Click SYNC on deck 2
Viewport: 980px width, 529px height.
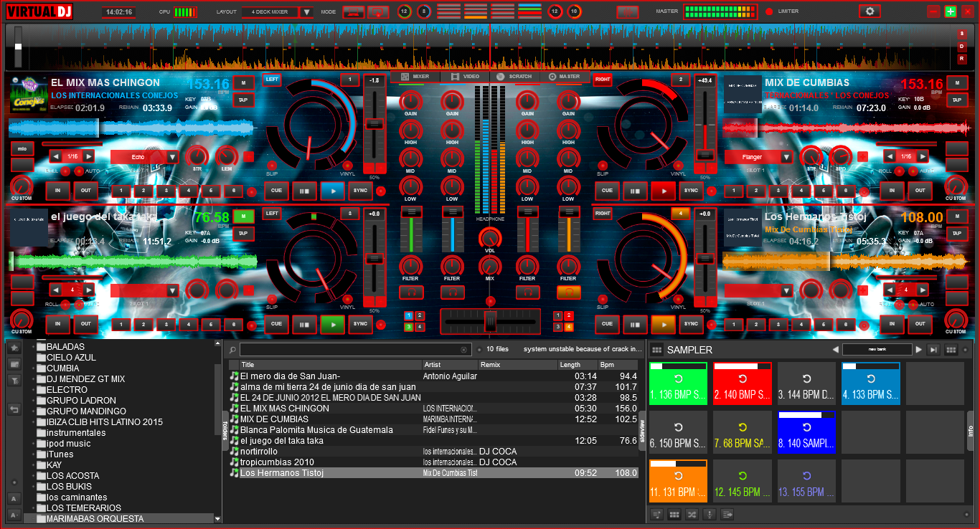tap(691, 191)
